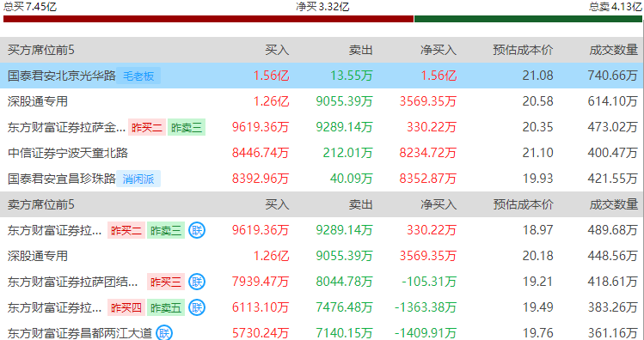Select the 国泰君安北京光华路 row
Image resolution: width=644 pixels, height=340 pixels.
click(x=322, y=76)
